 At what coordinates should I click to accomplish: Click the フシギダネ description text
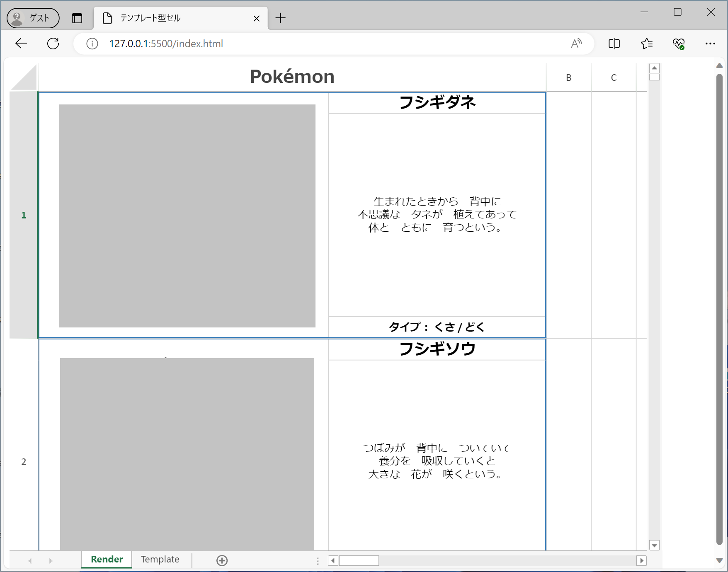point(437,214)
